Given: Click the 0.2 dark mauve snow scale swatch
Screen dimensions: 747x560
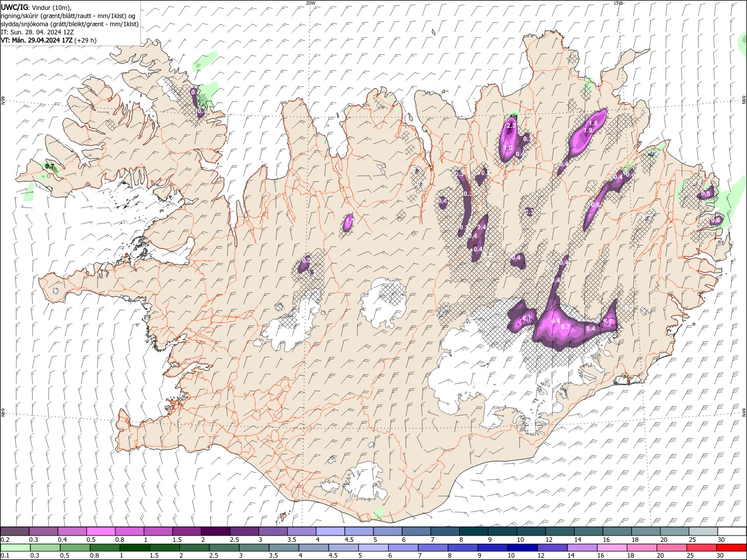Looking at the screenshot, I should (x=15, y=531).
